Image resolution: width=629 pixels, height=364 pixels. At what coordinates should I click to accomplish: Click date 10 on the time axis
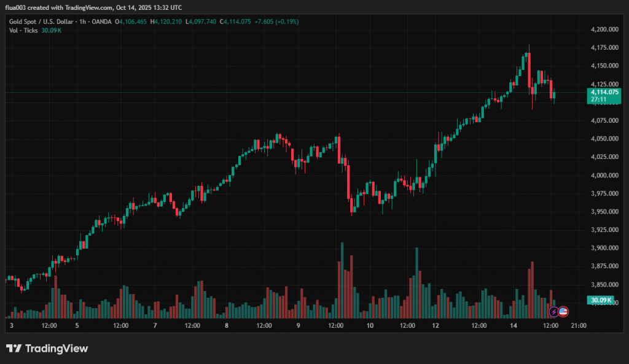(x=370, y=326)
